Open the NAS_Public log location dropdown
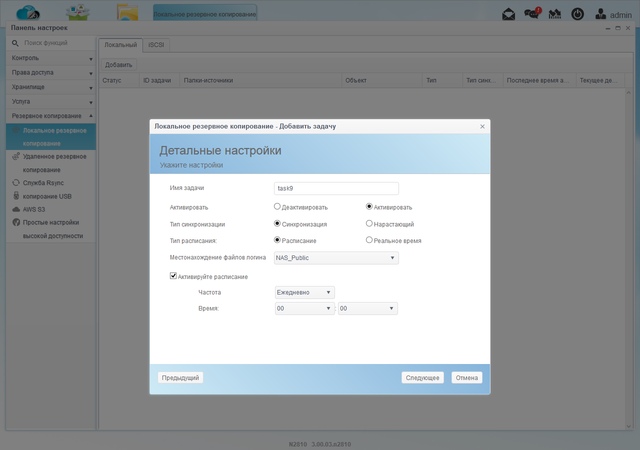The image size is (640, 450). pyautogui.click(x=336, y=258)
